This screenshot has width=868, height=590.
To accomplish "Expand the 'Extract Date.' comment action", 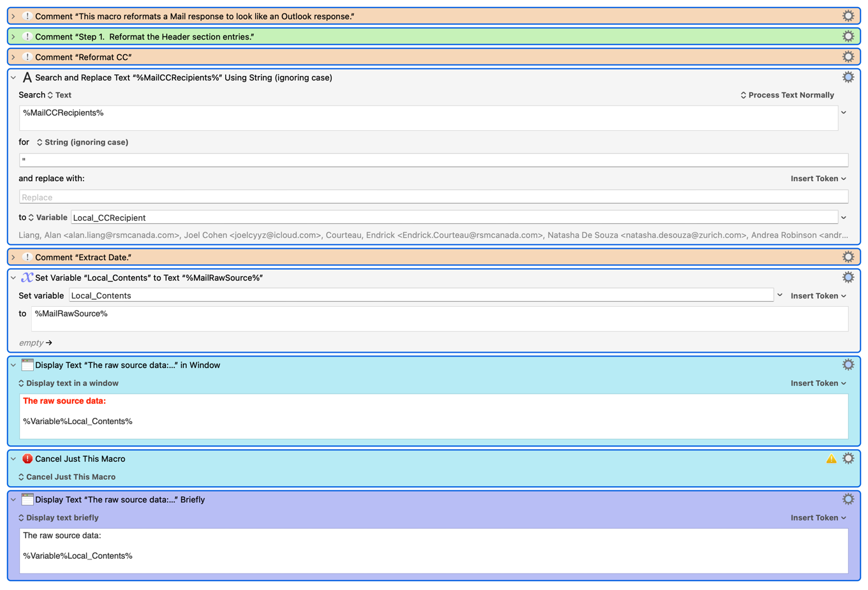I will pyautogui.click(x=13, y=257).
